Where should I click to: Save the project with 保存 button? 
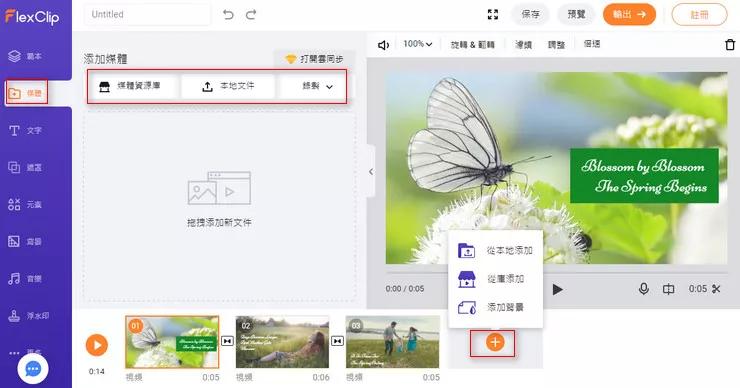[530, 15]
